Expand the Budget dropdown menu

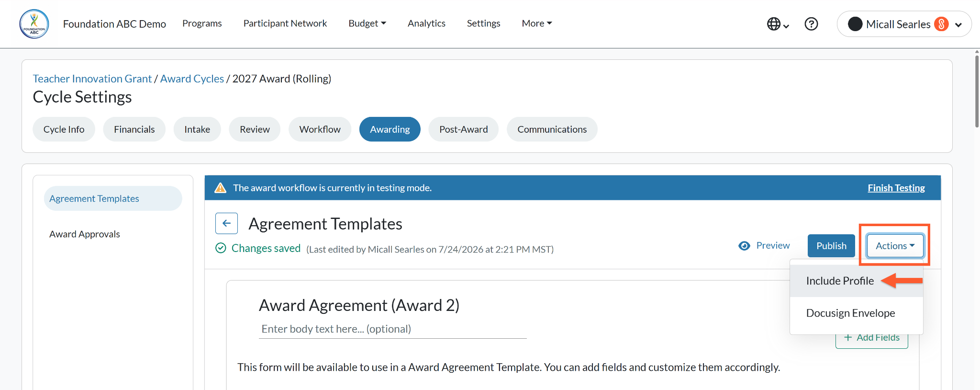(x=367, y=23)
